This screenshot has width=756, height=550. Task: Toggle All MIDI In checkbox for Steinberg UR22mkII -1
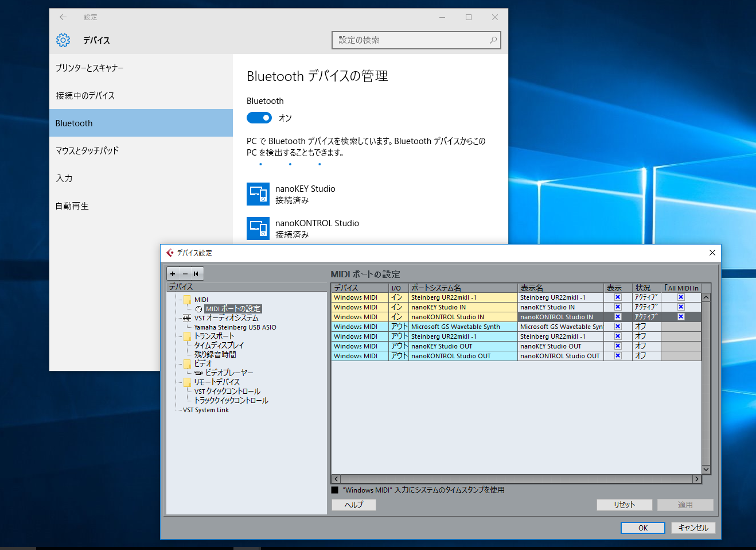(x=681, y=297)
